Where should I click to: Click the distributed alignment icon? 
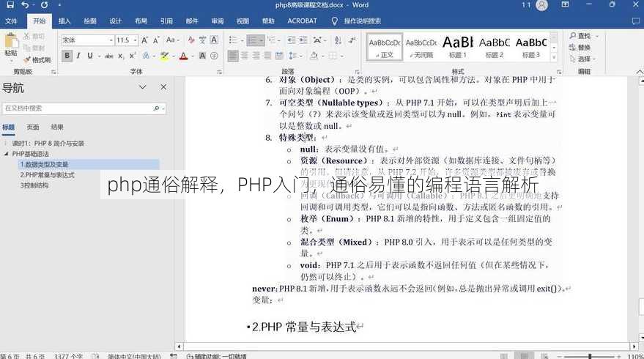coord(279,56)
